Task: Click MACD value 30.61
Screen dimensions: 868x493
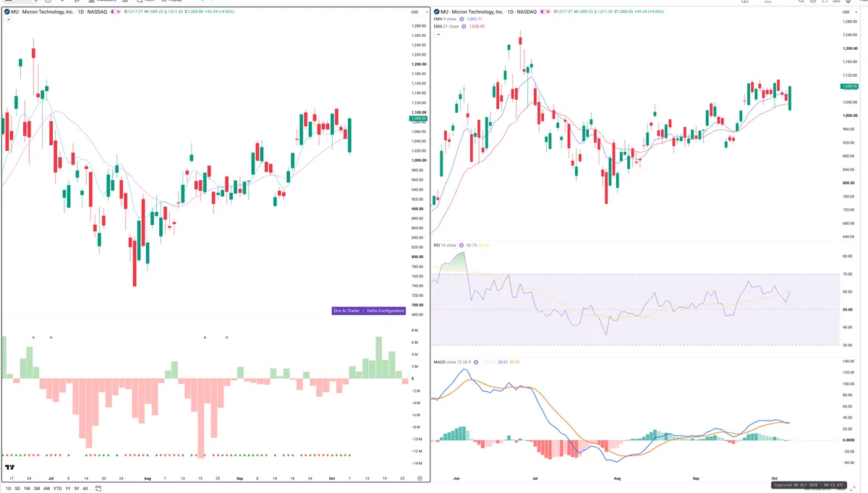Action: [x=503, y=361]
